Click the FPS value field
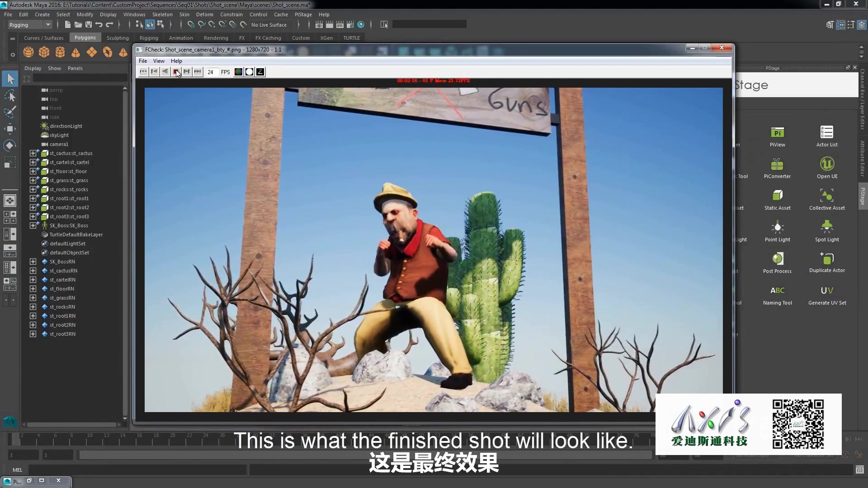868x488 pixels. 211,72
